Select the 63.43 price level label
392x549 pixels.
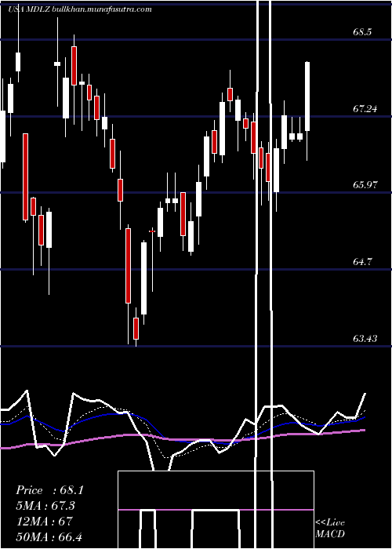(365, 339)
